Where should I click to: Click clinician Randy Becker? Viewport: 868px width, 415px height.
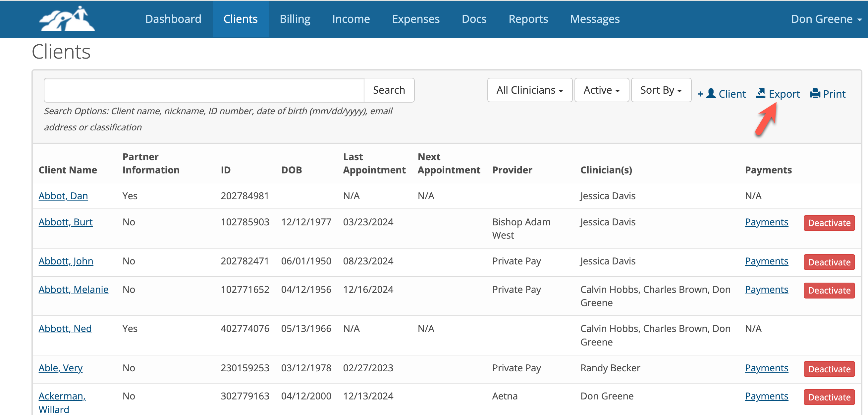pyautogui.click(x=610, y=368)
